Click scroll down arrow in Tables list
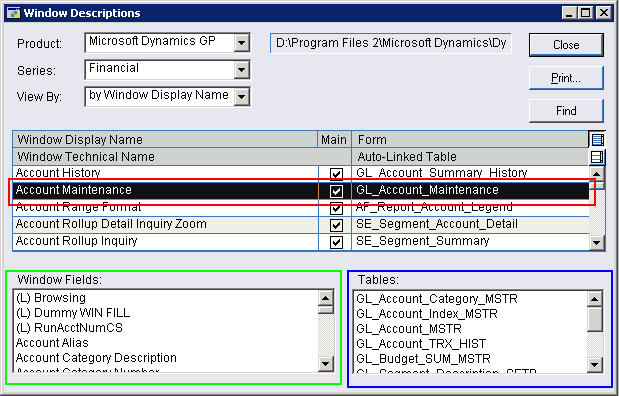The height and width of the screenshot is (396, 619). [595, 364]
